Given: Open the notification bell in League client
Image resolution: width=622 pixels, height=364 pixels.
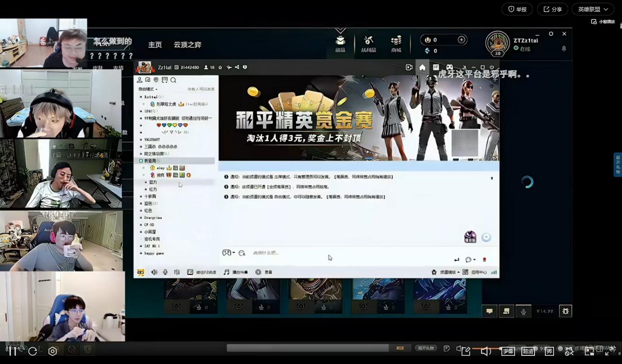Looking at the screenshot, I should tap(564, 48).
